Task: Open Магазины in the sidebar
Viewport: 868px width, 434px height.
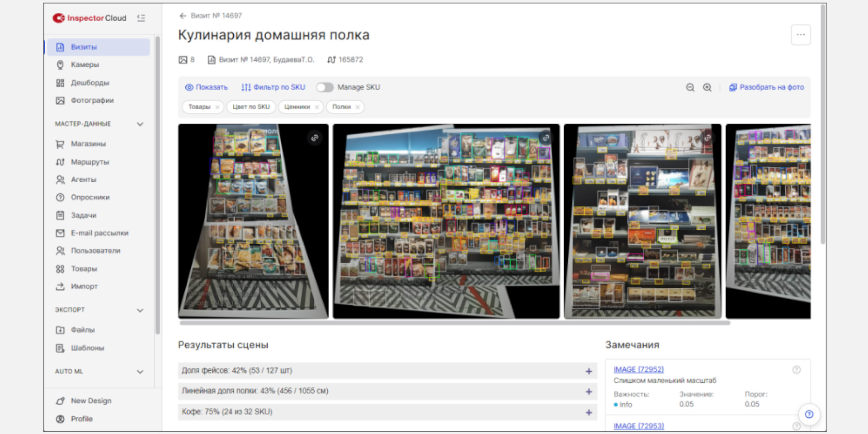Action: tap(88, 144)
